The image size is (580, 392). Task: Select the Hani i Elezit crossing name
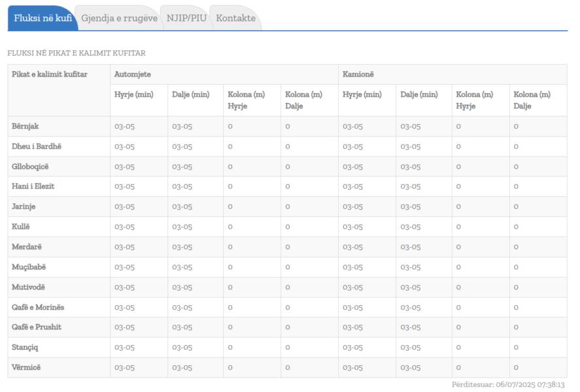click(x=33, y=186)
